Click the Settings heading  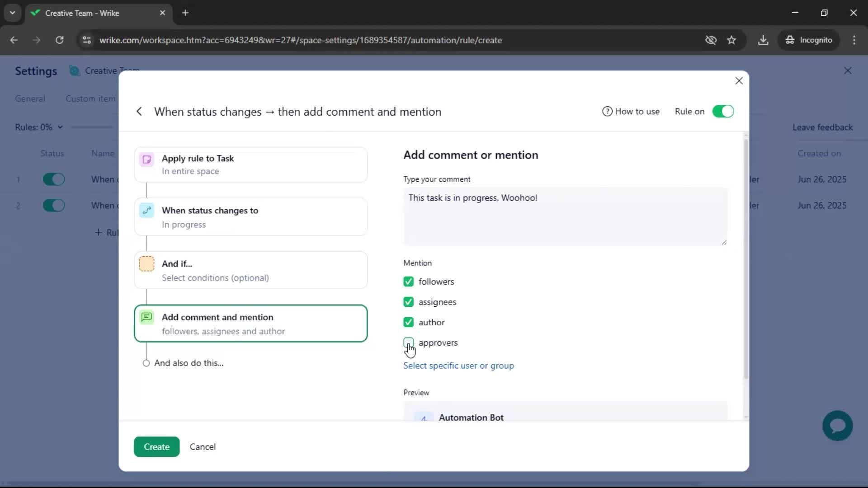(36, 71)
